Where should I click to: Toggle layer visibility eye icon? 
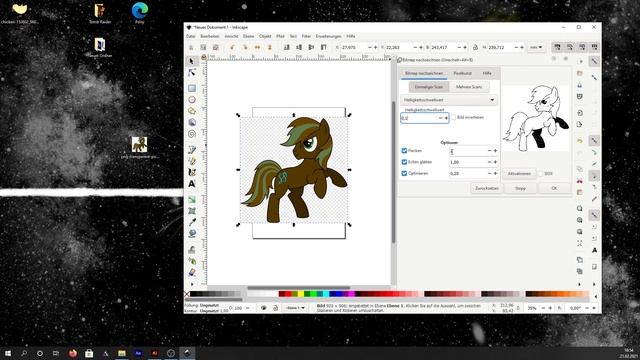pyautogui.click(x=263, y=308)
